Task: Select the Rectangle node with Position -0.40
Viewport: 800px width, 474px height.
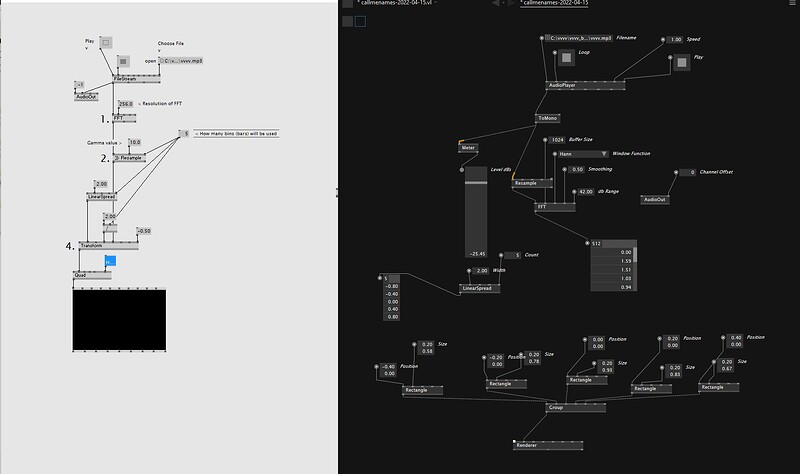Action: point(422,390)
